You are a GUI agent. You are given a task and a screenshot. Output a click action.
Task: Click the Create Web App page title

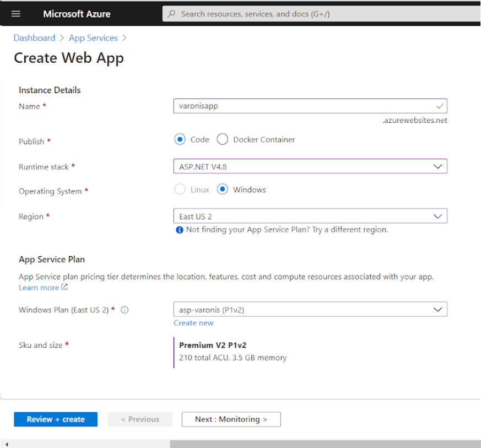point(69,58)
